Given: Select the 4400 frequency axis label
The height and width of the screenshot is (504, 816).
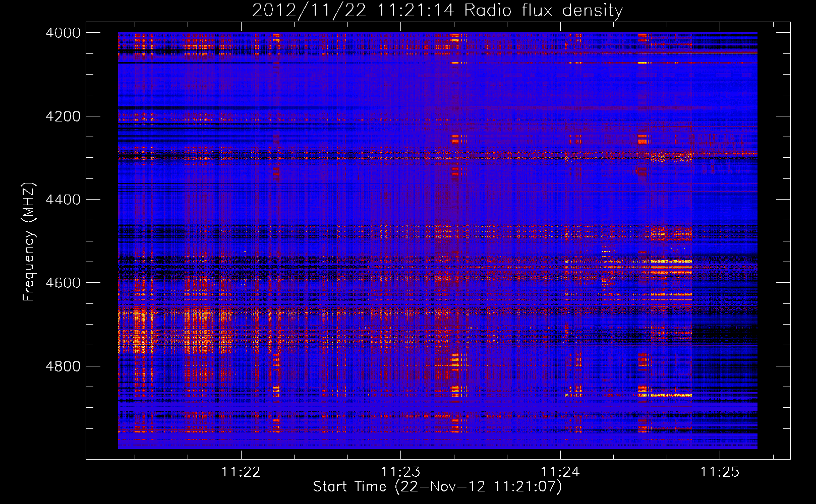Looking at the screenshot, I should (63, 200).
